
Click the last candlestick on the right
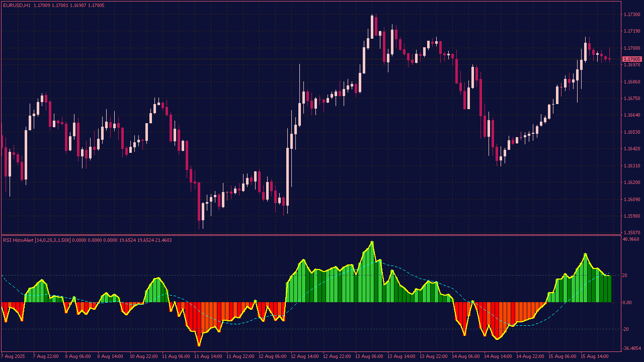609,59
